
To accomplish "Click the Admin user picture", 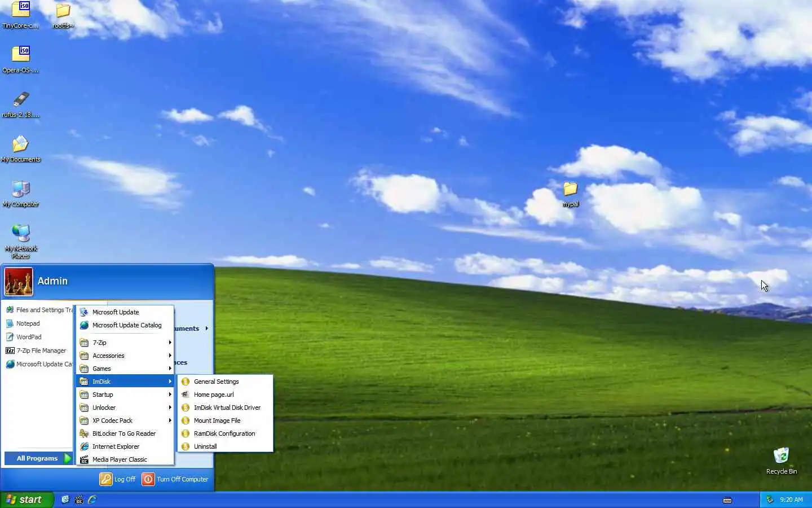I will (19, 282).
